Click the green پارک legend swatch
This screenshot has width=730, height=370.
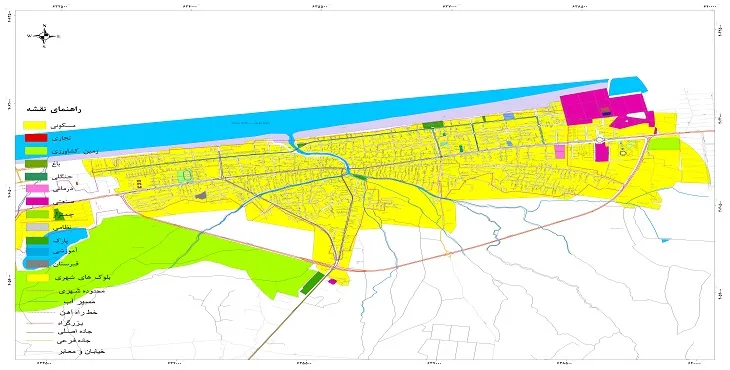[35, 240]
